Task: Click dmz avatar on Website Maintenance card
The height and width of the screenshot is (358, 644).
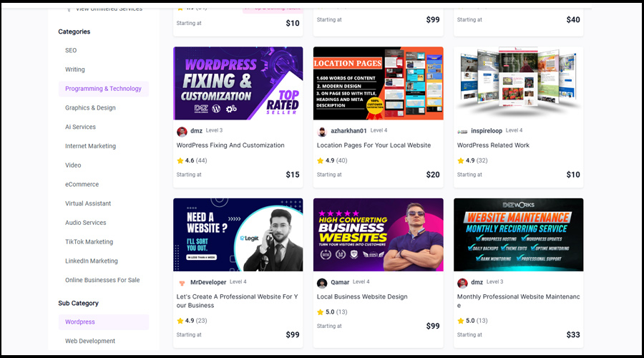Action: click(462, 283)
